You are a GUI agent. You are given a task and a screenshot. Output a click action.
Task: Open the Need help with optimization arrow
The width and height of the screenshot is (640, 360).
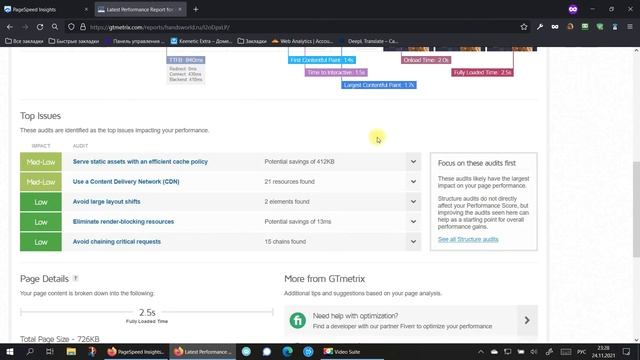pyautogui.click(x=527, y=320)
